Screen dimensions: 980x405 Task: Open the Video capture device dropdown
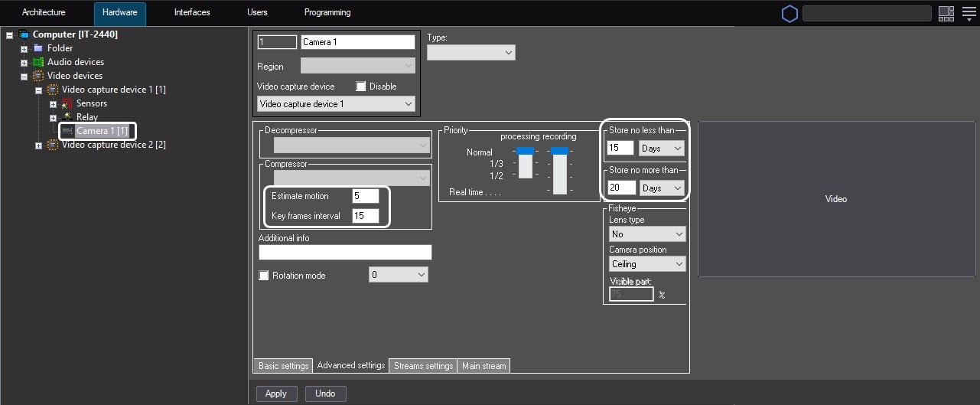tap(336, 104)
